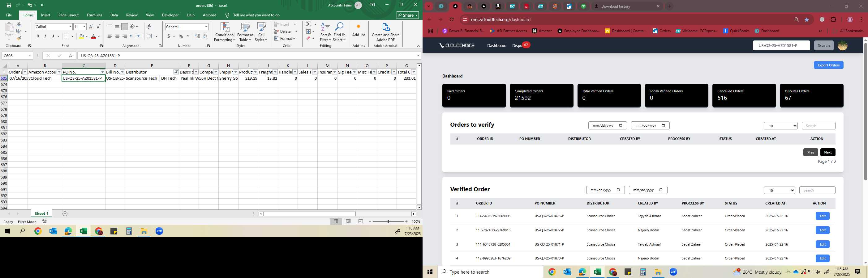Screen dimensions: 868x278
Task: Click the Save icon in Excel title bar
Action: coord(9,5)
